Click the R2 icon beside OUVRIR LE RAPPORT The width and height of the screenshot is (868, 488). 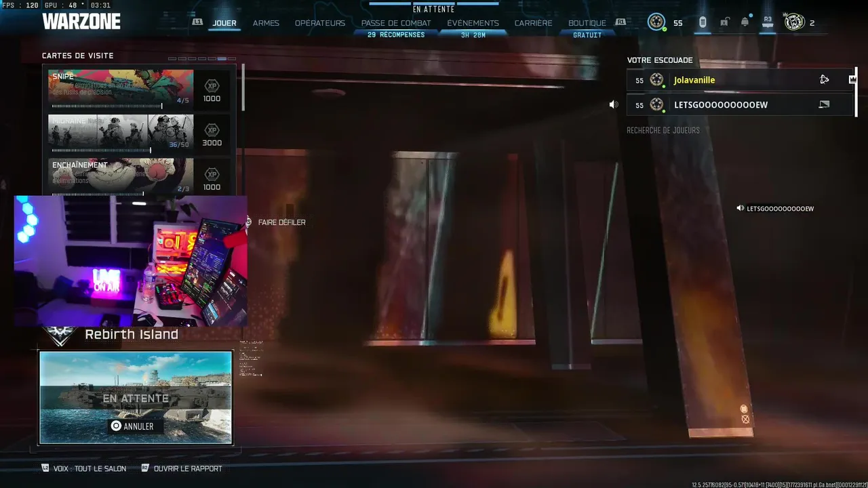(x=145, y=468)
